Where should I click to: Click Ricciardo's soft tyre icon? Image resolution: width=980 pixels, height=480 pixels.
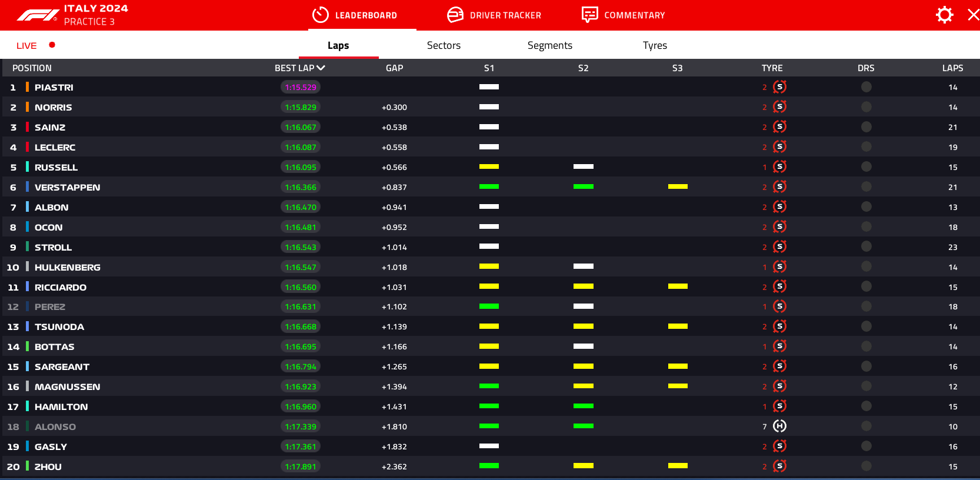(x=779, y=287)
